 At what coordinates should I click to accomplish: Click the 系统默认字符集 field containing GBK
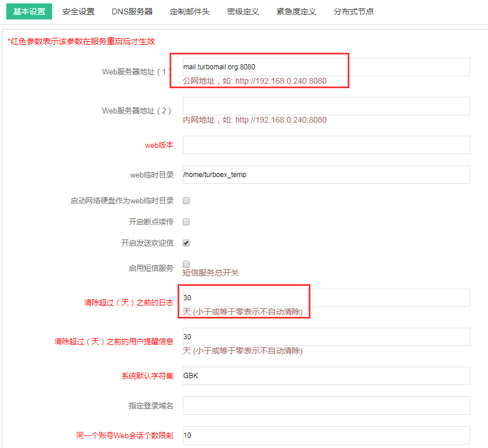(326, 376)
